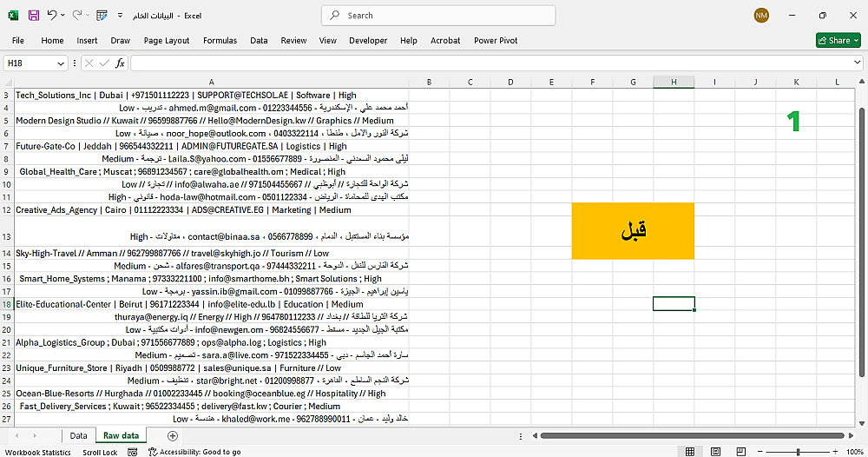Switch to the Home tab
868x457 pixels.
[x=52, y=41]
